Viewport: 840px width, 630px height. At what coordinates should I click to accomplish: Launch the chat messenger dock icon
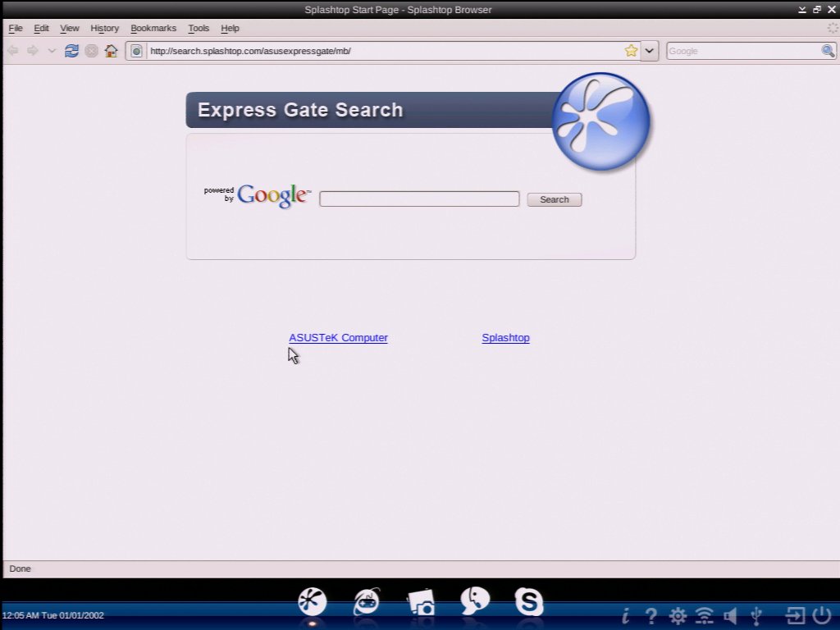(x=474, y=602)
